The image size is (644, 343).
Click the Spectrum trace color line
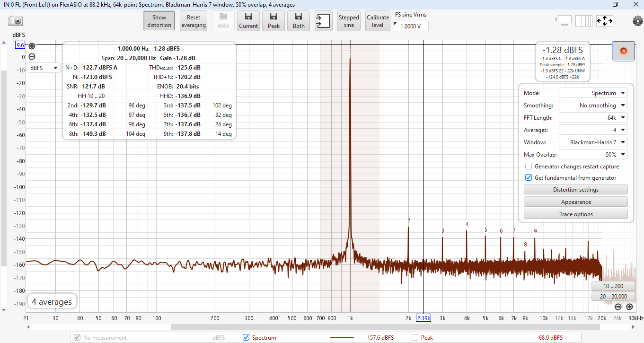(342, 337)
